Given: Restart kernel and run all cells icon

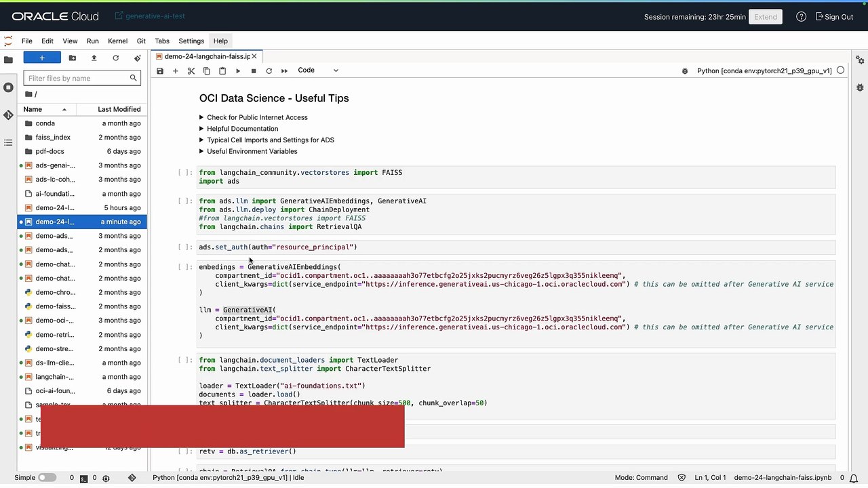Looking at the screenshot, I should click(284, 71).
